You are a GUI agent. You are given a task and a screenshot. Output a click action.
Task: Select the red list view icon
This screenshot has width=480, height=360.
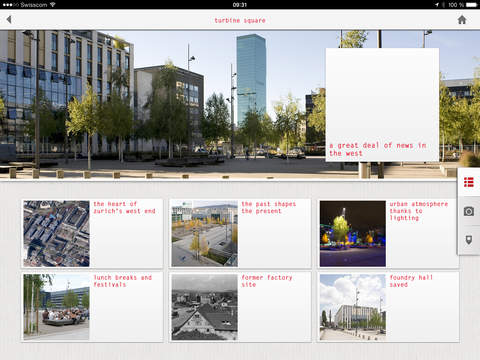coord(469,182)
